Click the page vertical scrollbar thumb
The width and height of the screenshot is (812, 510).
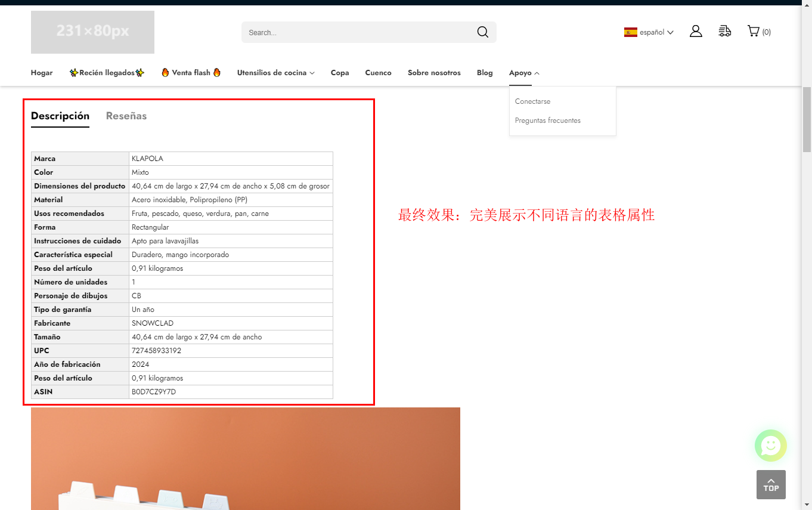[807, 119]
